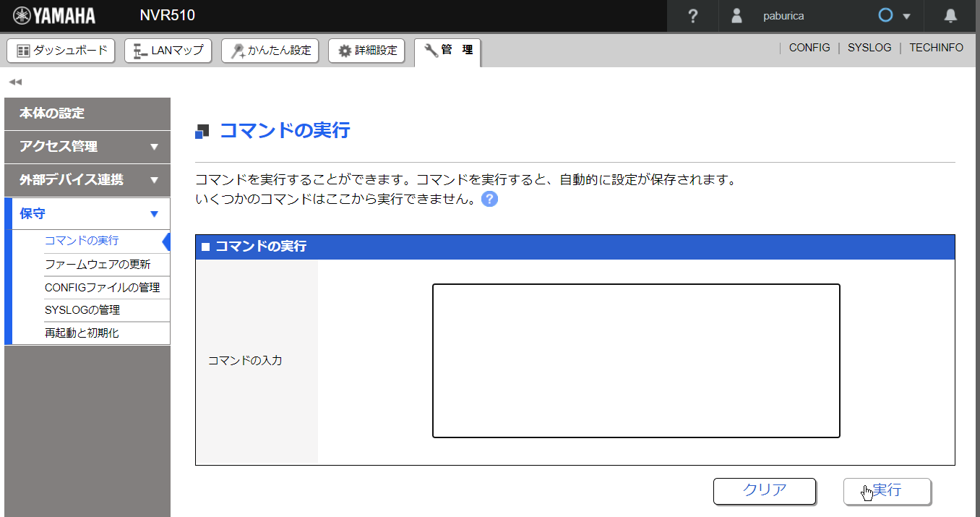
Task: Open the ダッシュボード tab
Action: point(61,51)
